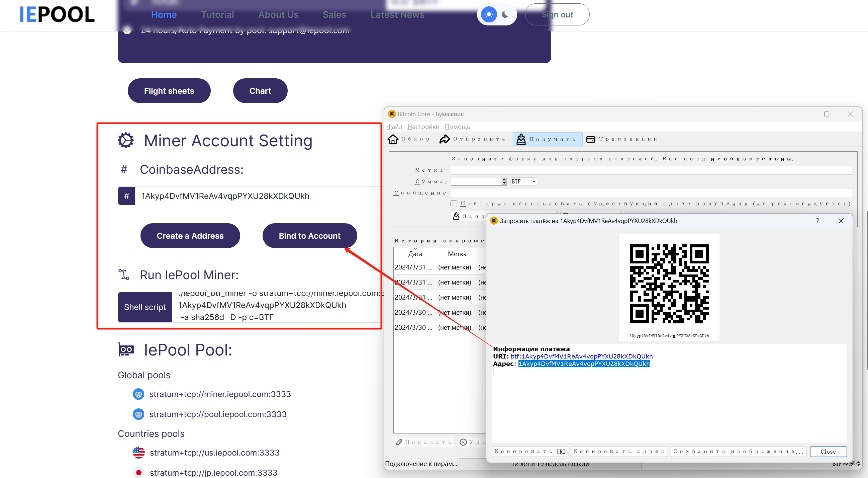The height and width of the screenshot is (478, 868).
Task: Click the Close button in dialog
Action: coord(828,452)
